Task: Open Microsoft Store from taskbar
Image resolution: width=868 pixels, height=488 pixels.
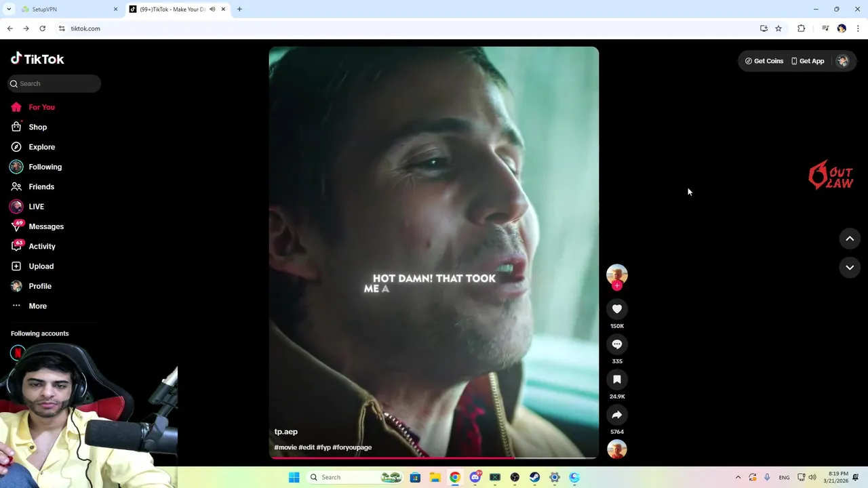Action: click(x=415, y=477)
